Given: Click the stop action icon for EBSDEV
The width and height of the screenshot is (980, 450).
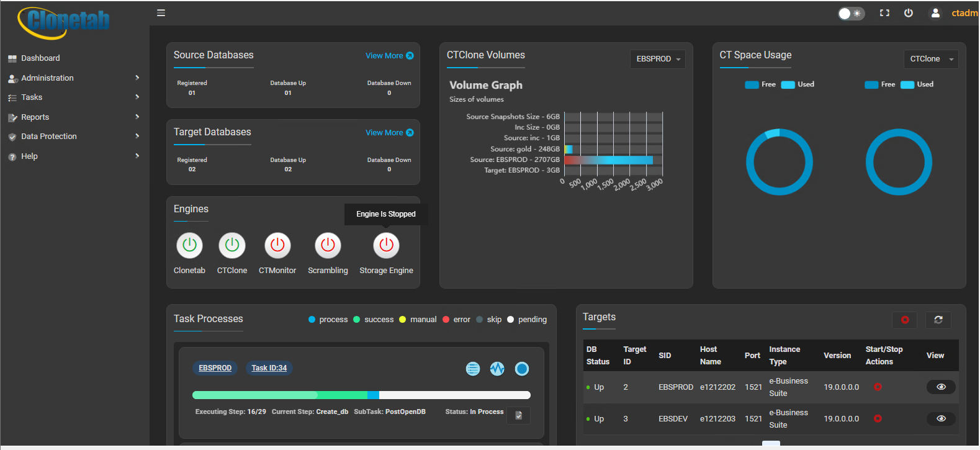Looking at the screenshot, I should click(878, 418).
